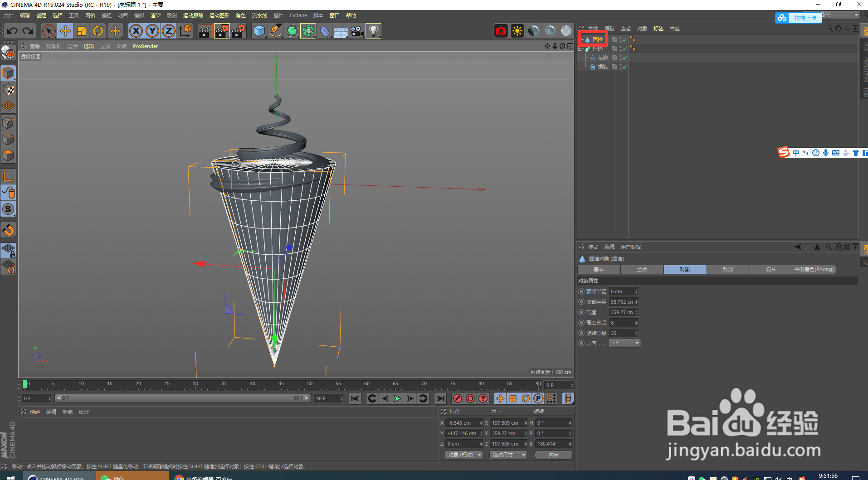Select the Move tool
The height and width of the screenshot is (480, 868).
click(65, 31)
